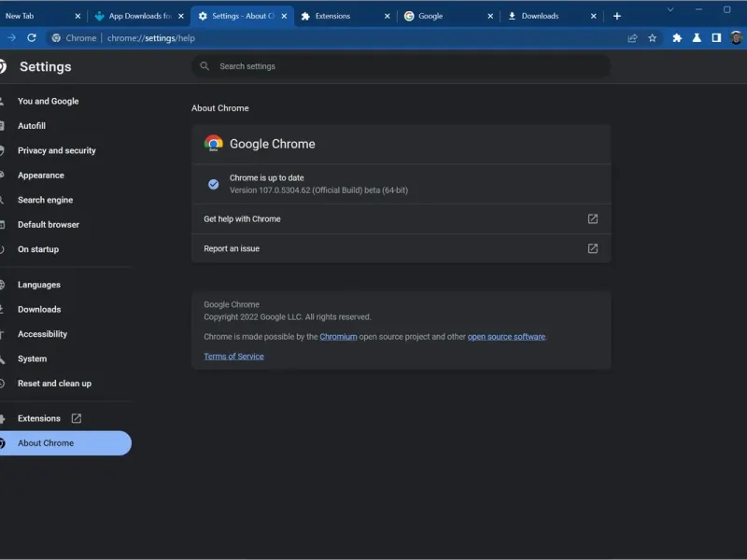
Task: Open Report an issue
Action: point(402,248)
